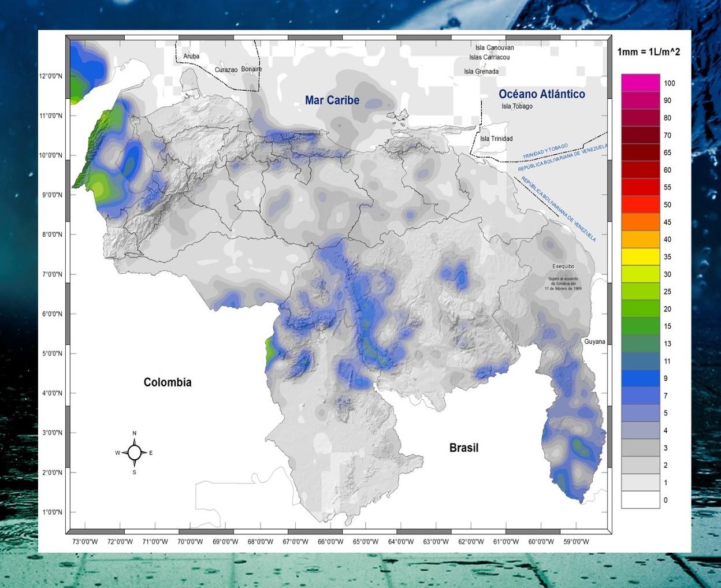721x588 pixels.
Task: Click the Guyana label on map
Action: pyautogui.click(x=594, y=342)
